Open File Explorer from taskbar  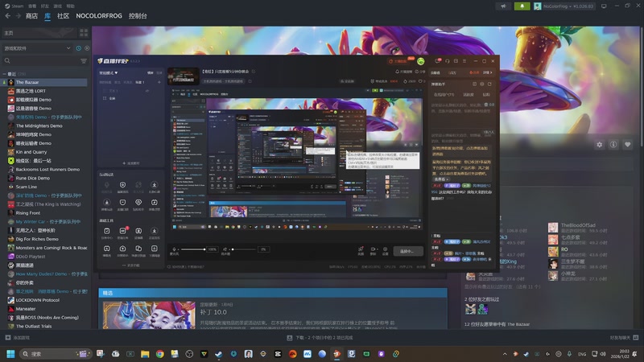tap(145, 354)
